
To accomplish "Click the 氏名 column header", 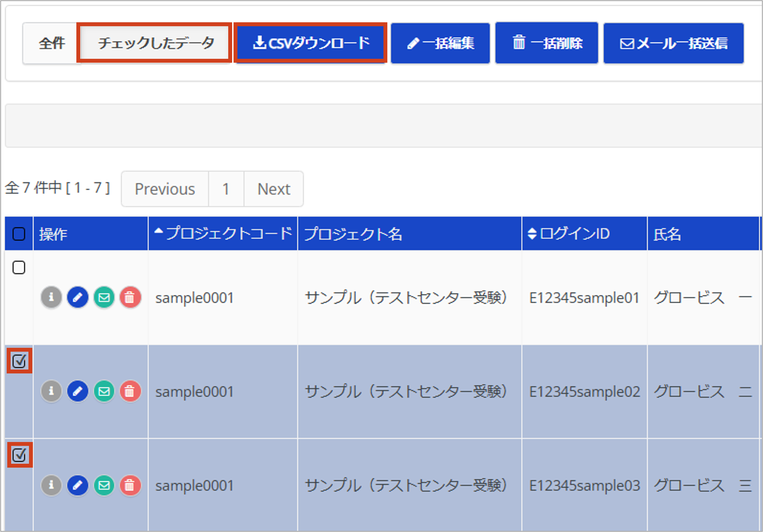I will [x=703, y=234].
